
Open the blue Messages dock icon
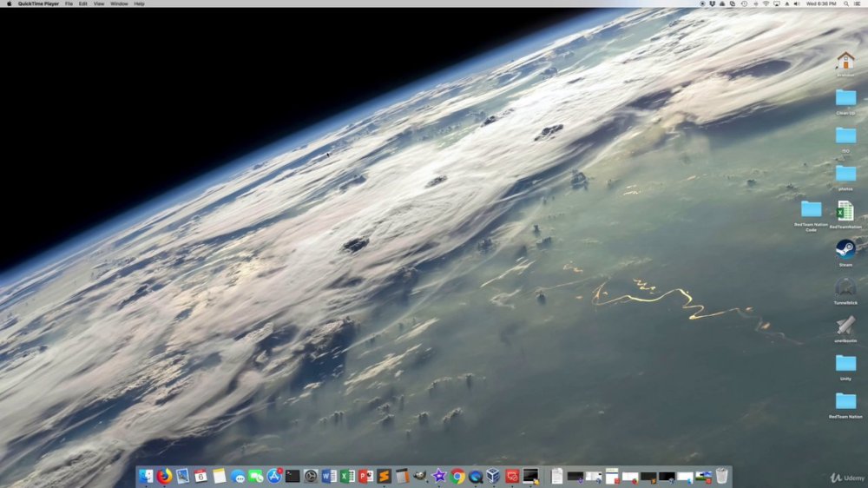[x=238, y=476]
